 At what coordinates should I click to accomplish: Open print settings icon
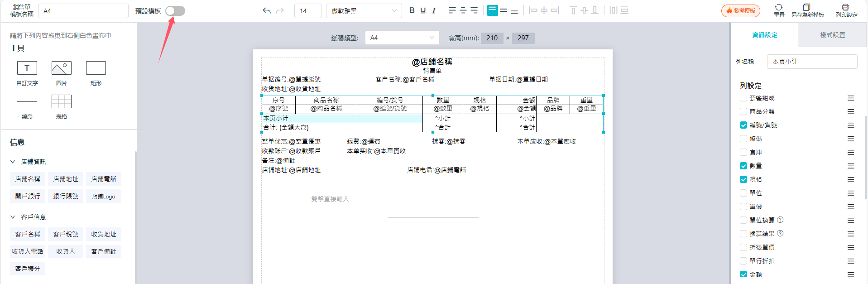(x=845, y=8)
